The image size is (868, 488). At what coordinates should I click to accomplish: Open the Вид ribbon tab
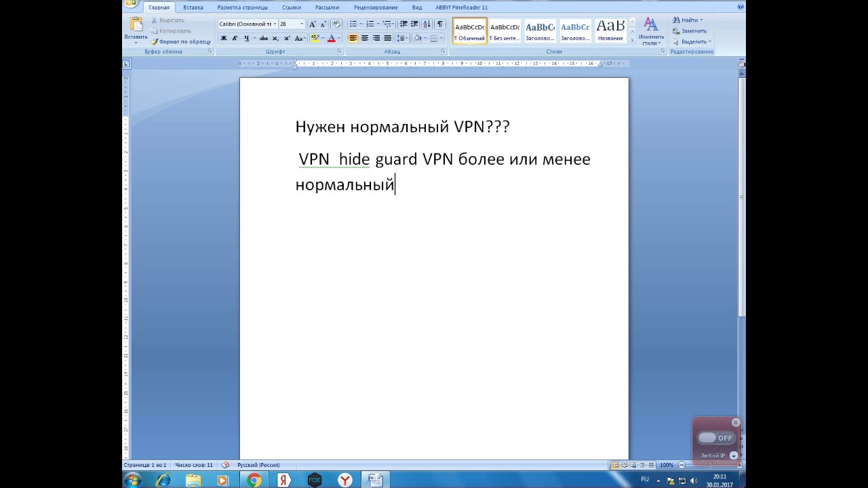pos(417,7)
